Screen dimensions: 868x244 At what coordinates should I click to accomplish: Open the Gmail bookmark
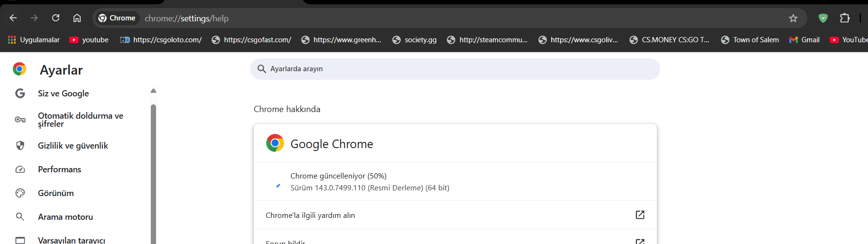pos(804,40)
